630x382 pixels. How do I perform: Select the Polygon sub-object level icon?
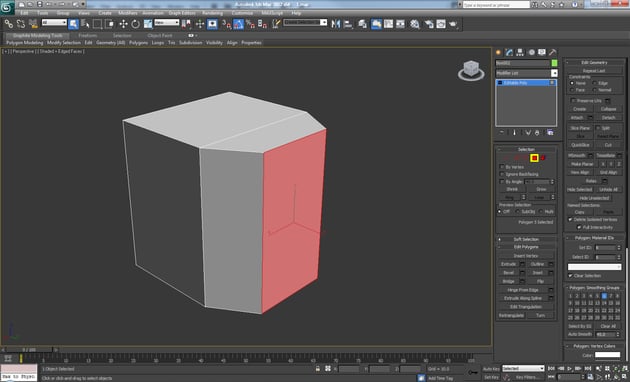[534, 158]
